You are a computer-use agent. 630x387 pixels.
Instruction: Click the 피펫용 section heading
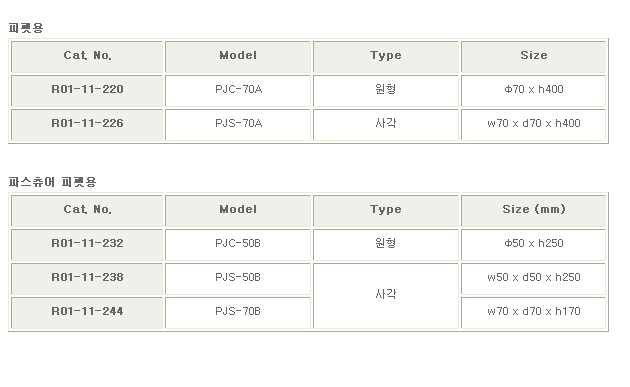tap(26, 28)
